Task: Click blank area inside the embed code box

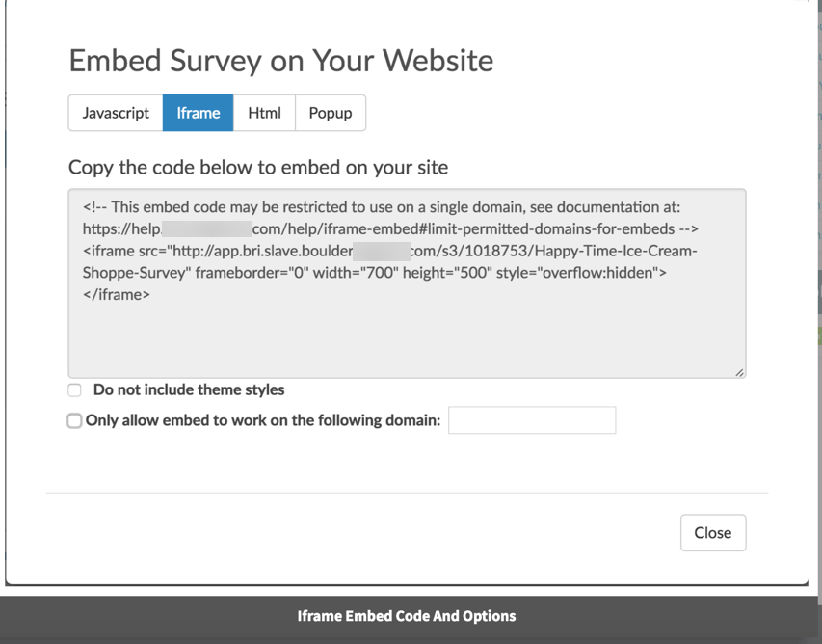Action: [x=405, y=337]
